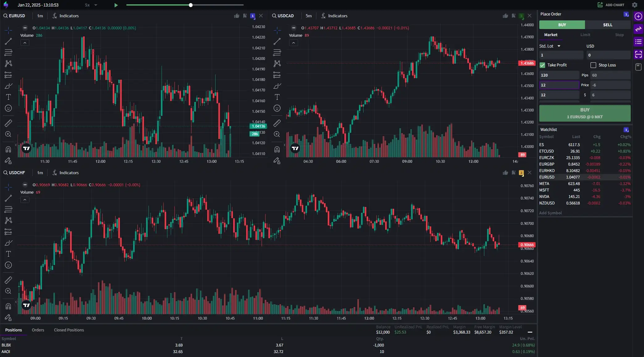Enable the Stop Loss checkbox
644x357 pixels.
593,65
